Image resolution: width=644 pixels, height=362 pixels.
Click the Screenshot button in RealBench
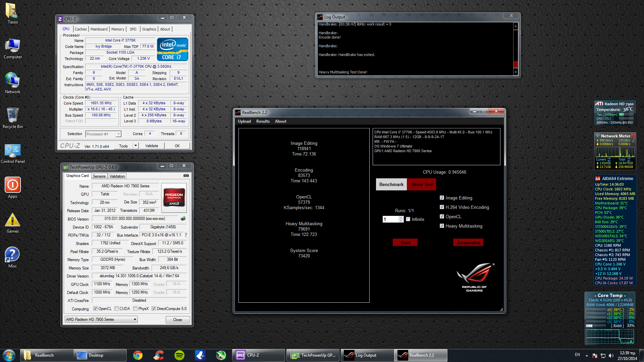click(468, 243)
